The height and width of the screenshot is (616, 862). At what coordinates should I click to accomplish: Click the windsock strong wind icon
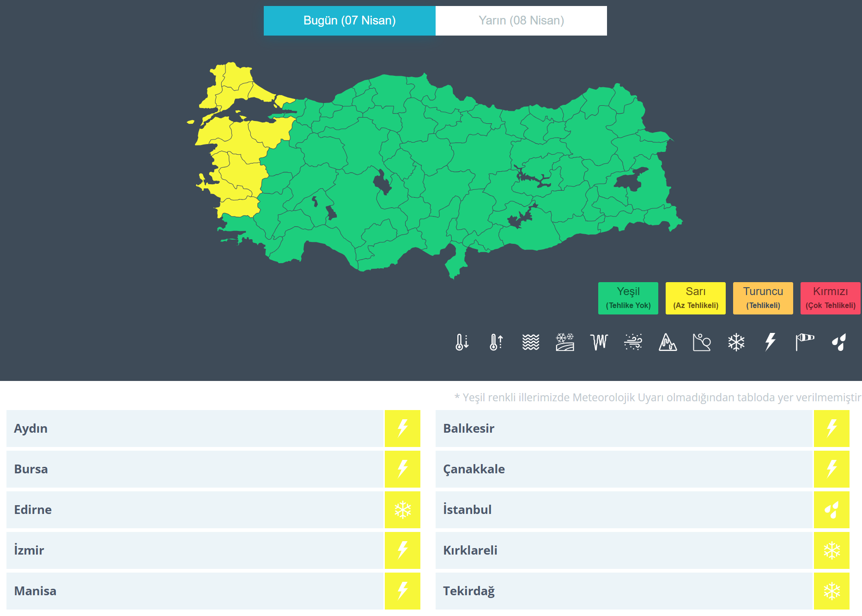[805, 342]
